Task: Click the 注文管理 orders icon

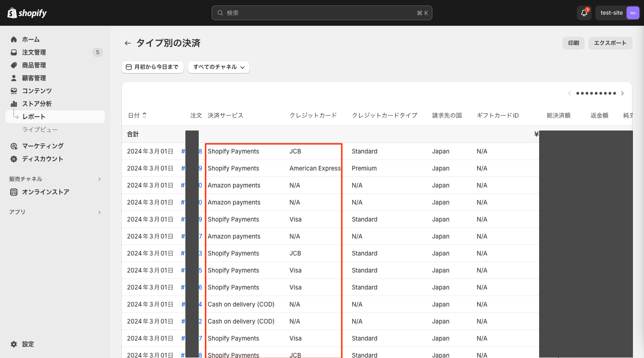Action: click(14, 52)
